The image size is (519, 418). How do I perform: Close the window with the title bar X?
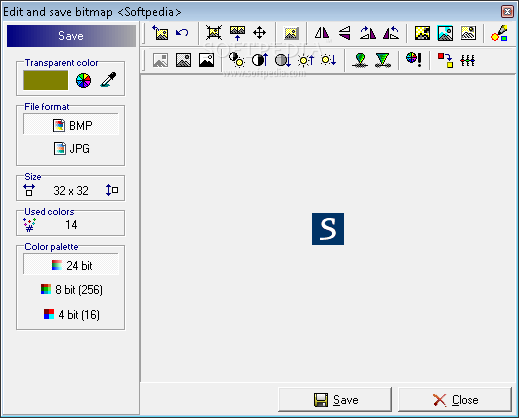[x=507, y=12]
